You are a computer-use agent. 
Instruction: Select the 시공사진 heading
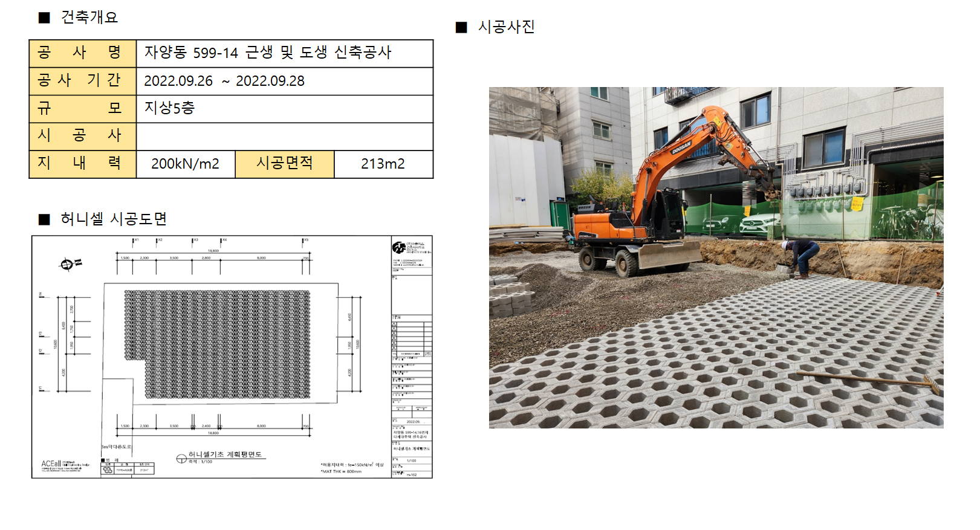pyautogui.click(x=506, y=27)
